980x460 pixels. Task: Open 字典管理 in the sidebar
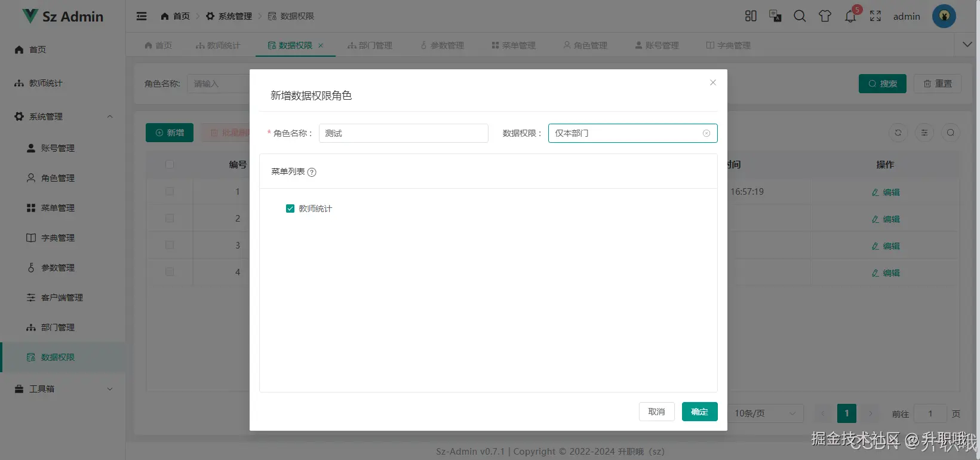coord(63,238)
